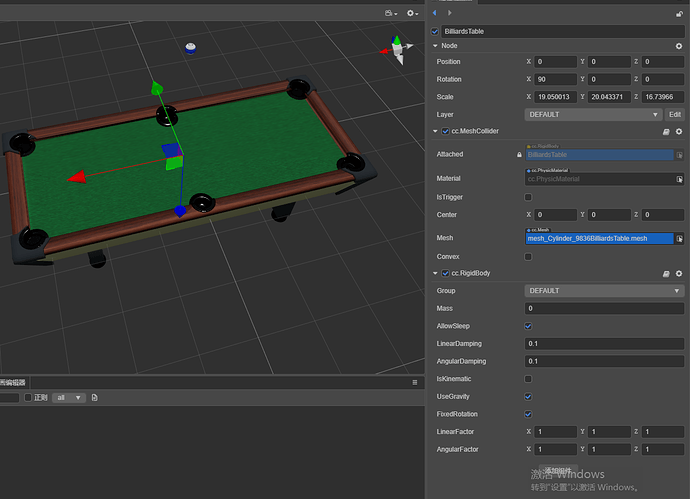The width and height of the screenshot is (690, 499).
Task: Click the Mesh asset picker icon
Action: [x=679, y=239]
